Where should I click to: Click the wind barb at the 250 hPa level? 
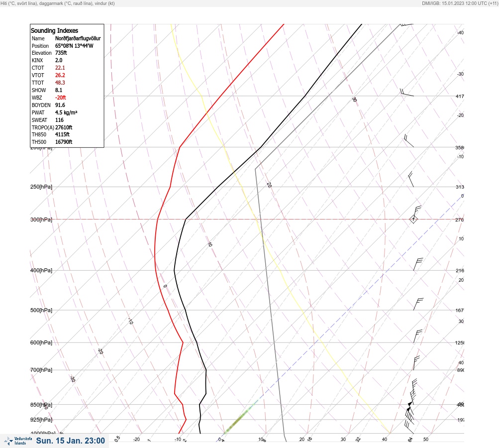pos(411,180)
